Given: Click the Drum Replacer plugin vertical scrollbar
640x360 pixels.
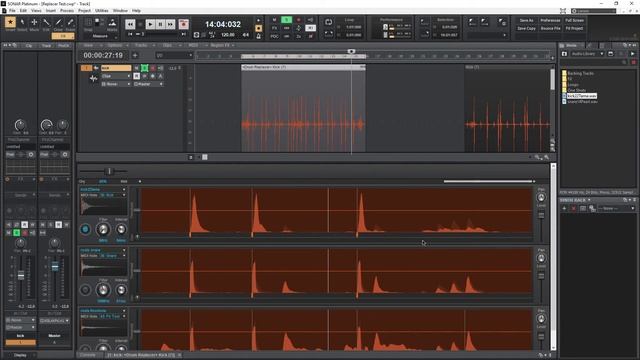Looking at the screenshot, I should (553, 257).
